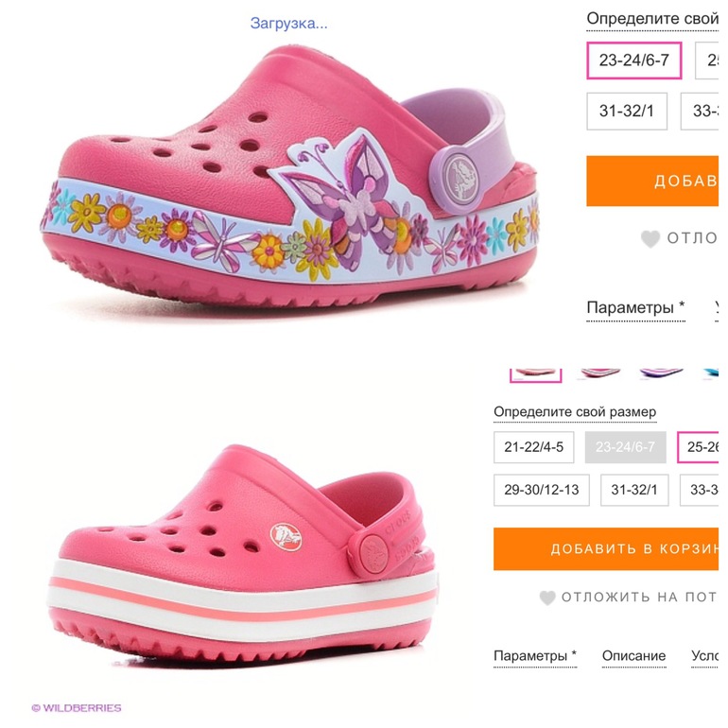Select the highlighted 25-26 size for the striped clog

pos(702,446)
